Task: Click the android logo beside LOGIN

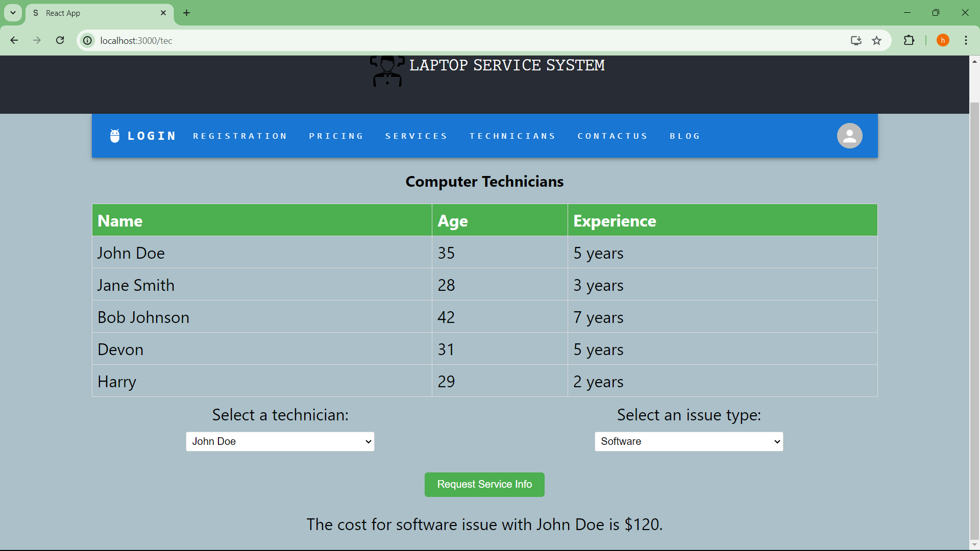Action: (115, 136)
